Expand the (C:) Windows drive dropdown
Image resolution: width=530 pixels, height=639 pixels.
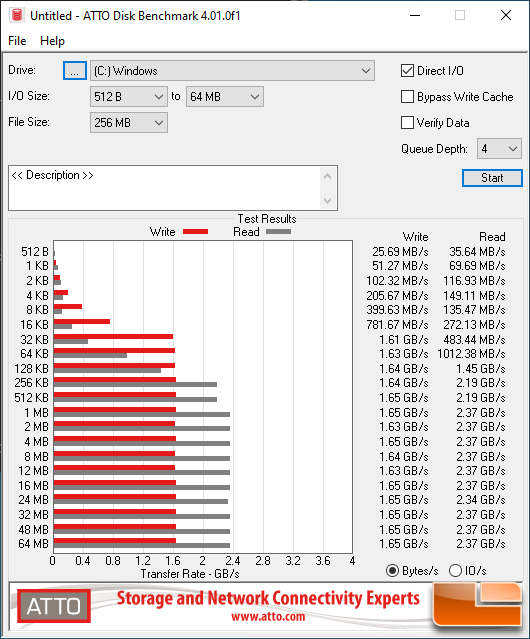click(x=232, y=71)
